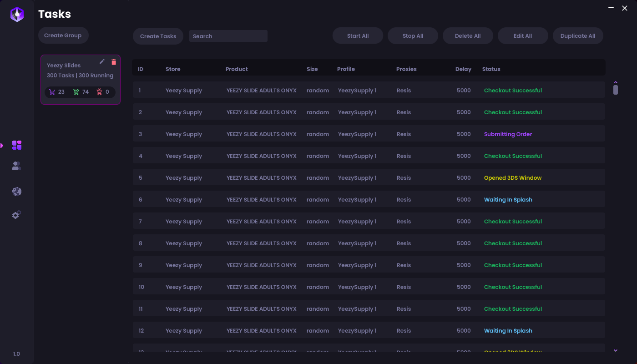Click the task list scrollbar thumb
Viewport: 637px width, 364px height.
pyautogui.click(x=616, y=90)
